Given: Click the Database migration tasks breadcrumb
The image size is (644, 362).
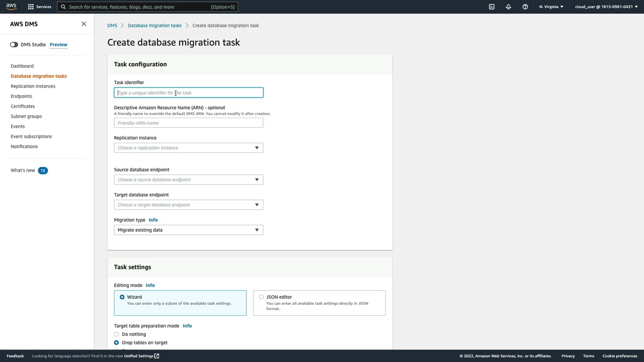Looking at the screenshot, I should (x=154, y=26).
